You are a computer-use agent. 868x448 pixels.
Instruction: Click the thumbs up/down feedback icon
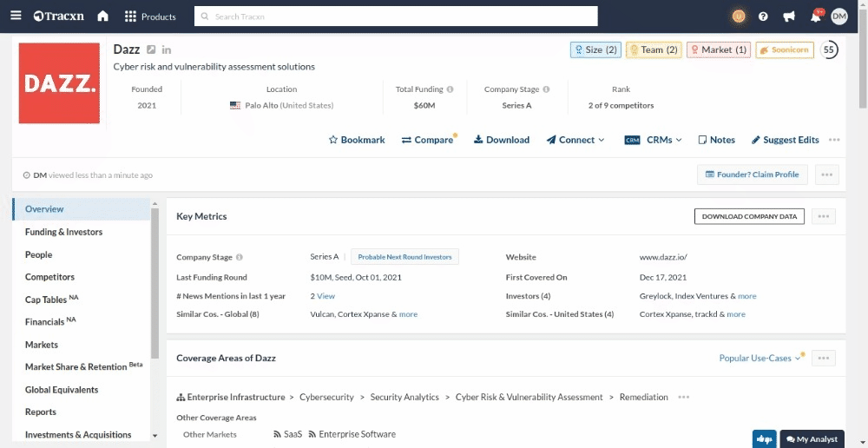[765, 439]
